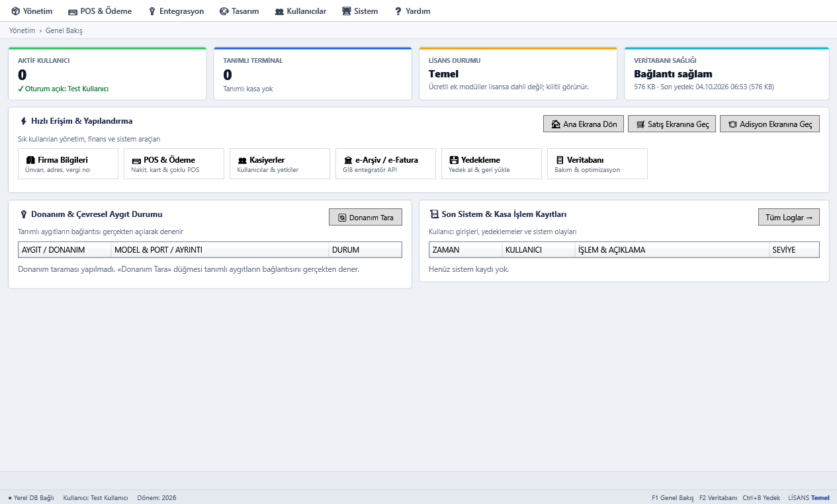837x504 pixels.
Task: Run hardware scan with Donanım Tara
Action: [365, 218]
